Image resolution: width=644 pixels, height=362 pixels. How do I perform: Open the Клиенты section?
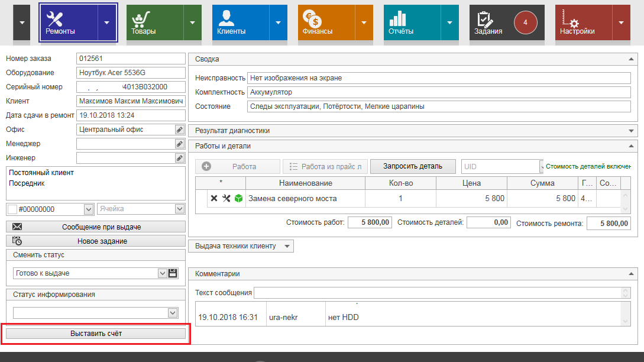[x=241, y=22]
